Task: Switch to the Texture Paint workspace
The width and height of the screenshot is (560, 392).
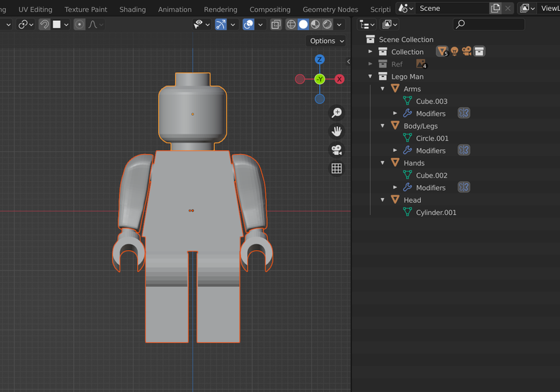Action: click(86, 9)
